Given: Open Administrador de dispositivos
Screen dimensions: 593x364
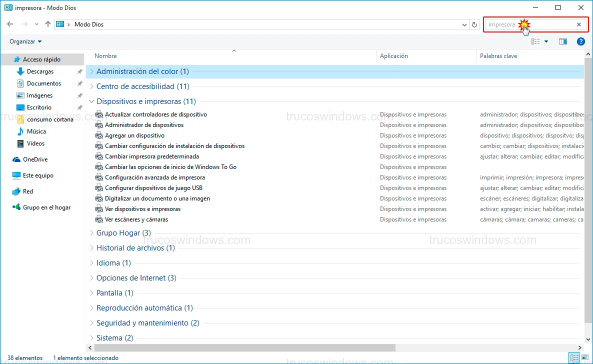Looking at the screenshot, I should [144, 125].
